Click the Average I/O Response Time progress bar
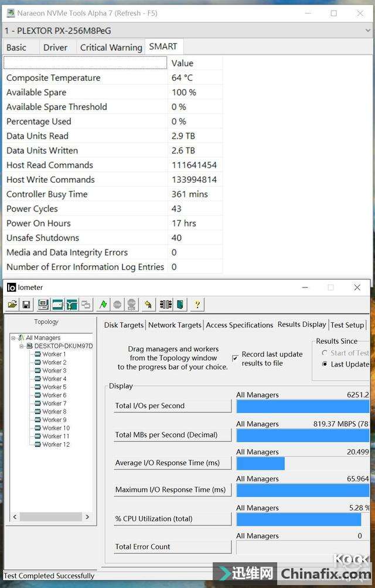The width and height of the screenshot is (375, 588). (x=303, y=463)
